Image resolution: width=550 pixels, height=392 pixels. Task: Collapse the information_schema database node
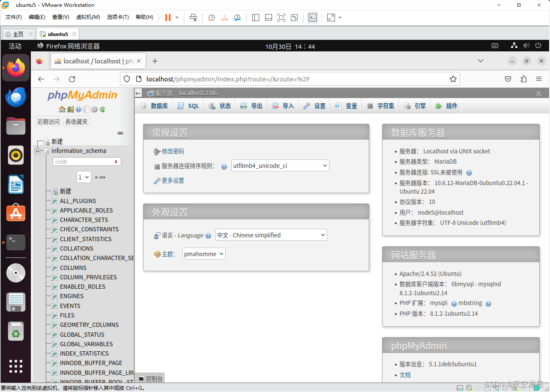click(x=38, y=151)
